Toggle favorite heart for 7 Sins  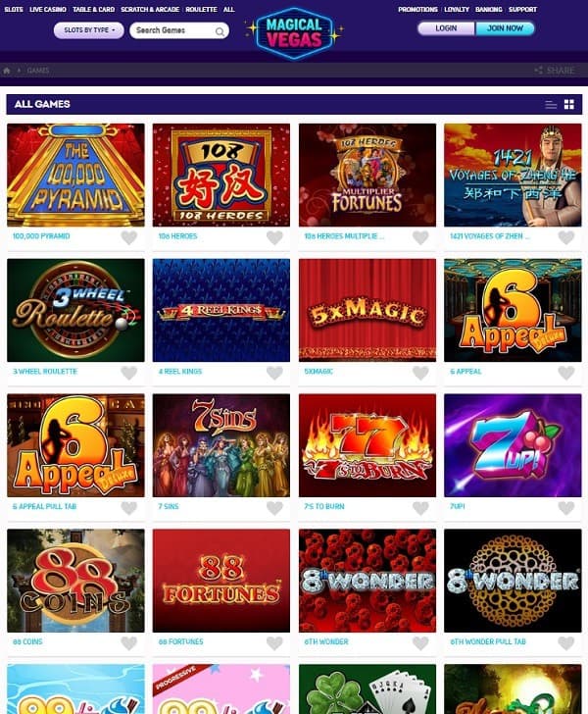tap(274, 508)
